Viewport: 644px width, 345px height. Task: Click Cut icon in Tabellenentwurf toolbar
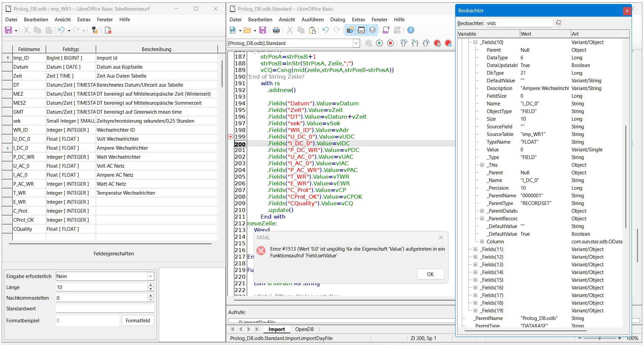pos(26,30)
